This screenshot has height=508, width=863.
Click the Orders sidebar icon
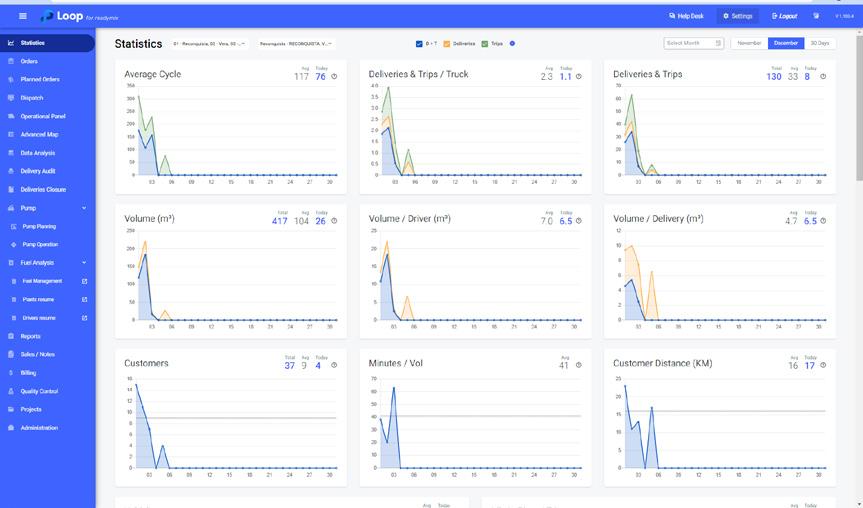10,61
